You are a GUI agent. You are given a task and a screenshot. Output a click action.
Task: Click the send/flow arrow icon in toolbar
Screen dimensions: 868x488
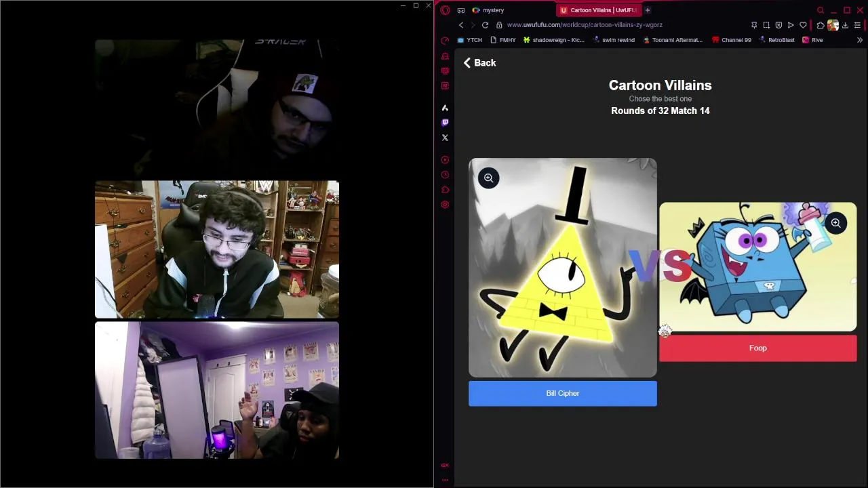tap(791, 25)
